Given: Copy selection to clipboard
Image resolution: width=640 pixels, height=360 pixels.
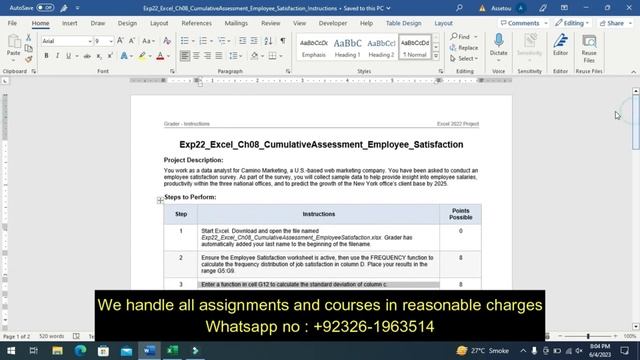Looking at the screenshot, I should click(28, 49).
